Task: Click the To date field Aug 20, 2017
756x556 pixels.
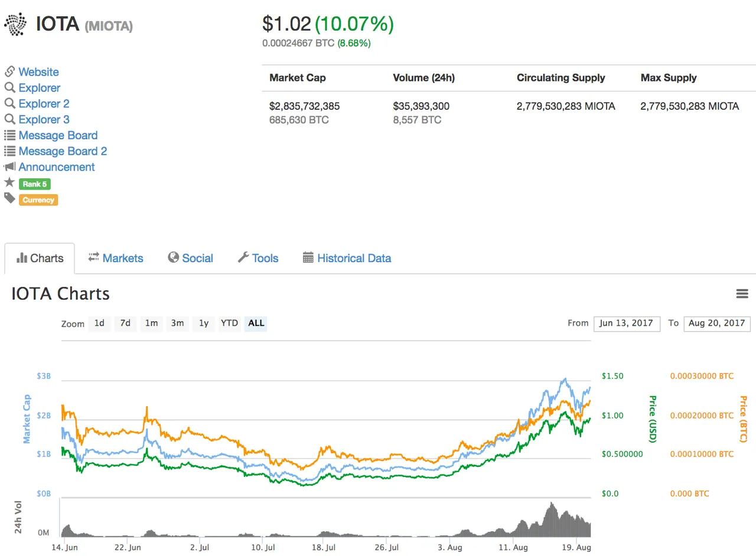Action: click(x=717, y=323)
